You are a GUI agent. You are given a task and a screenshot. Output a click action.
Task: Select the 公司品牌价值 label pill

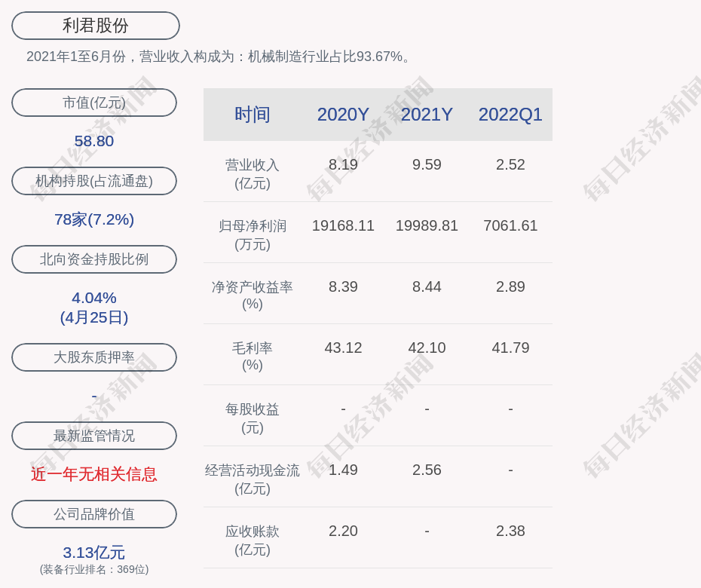pos(94,514)
